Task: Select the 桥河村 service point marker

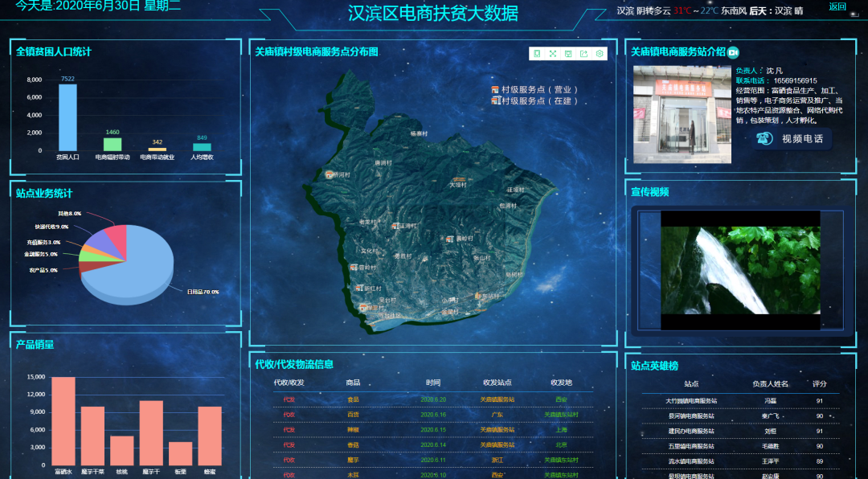Action: [x=328, y=174]
